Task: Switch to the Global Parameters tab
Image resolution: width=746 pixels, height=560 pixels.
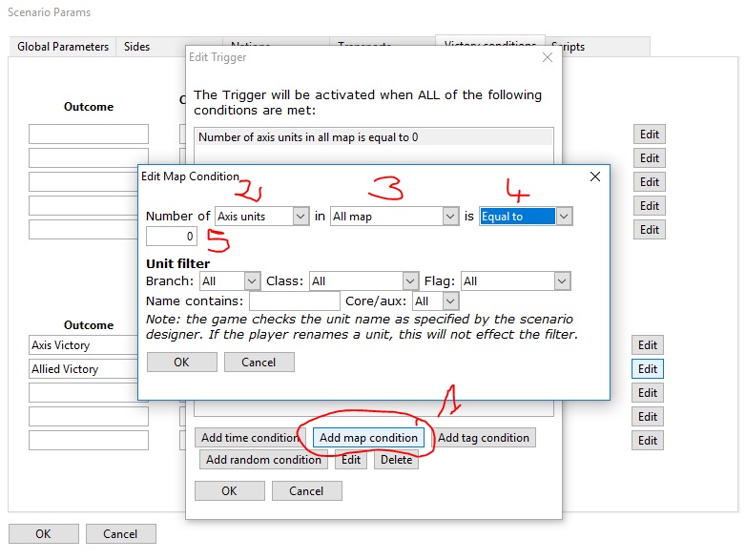Action: pos(63,47)
